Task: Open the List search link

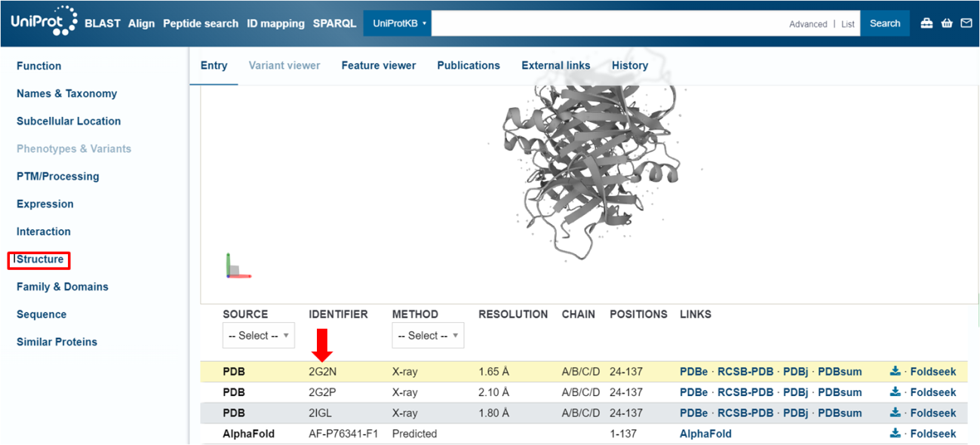Action: click(848, 24)
